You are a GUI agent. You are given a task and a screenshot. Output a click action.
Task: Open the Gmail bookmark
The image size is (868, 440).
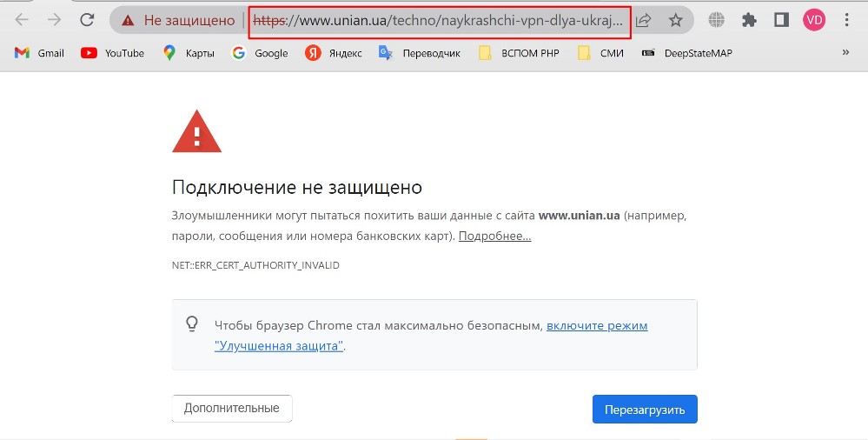click(x=39, y=53)
